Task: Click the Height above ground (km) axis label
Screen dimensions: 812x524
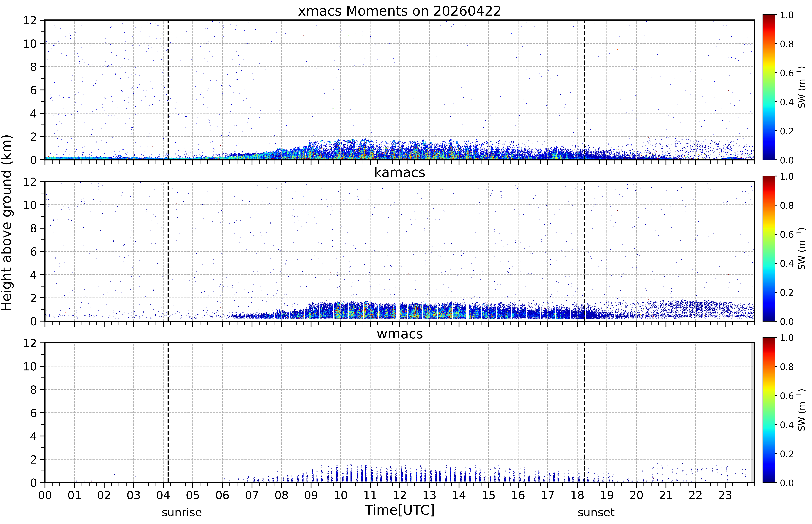Action: coord(6,223)
